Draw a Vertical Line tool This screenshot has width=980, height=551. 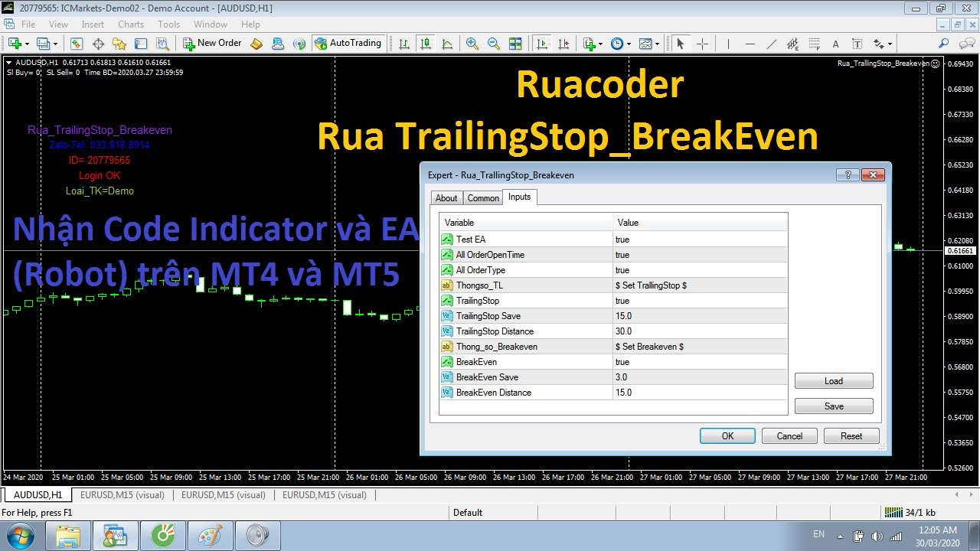point(728,44)
